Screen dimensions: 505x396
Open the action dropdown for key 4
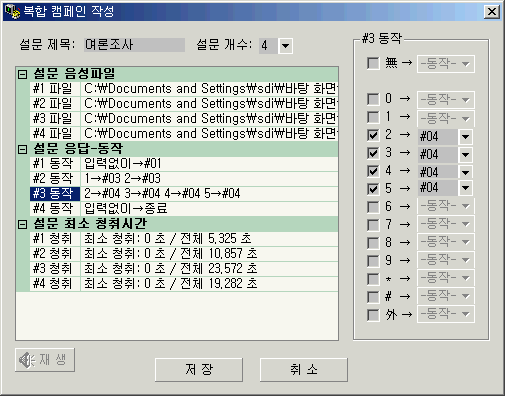(465, 172)
